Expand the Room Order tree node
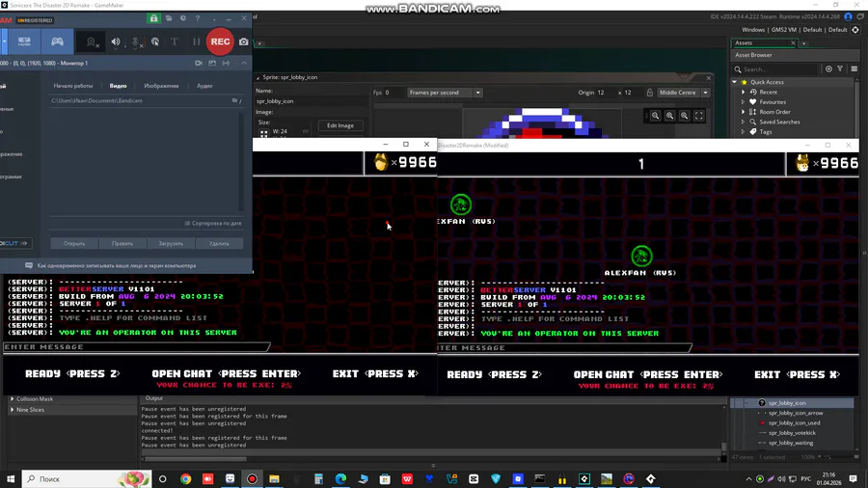This screenshot has width=868, height=488. click(x=744, y=112)
